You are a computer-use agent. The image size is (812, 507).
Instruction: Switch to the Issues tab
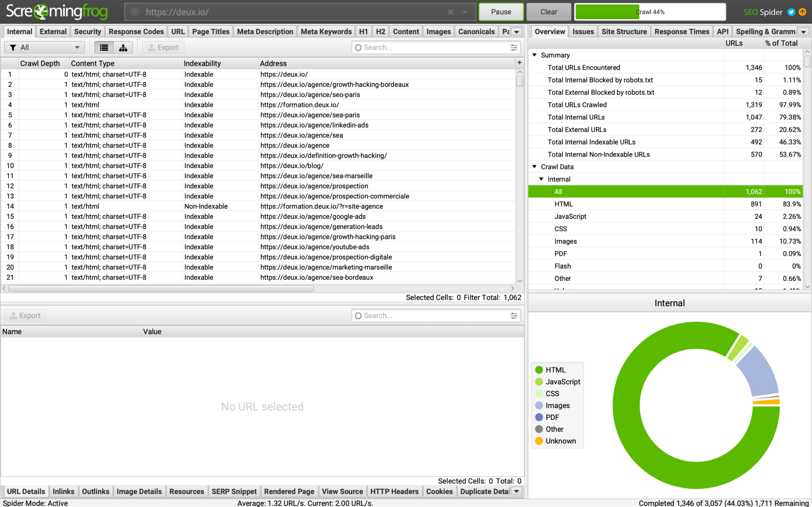[x=583, y=32]
